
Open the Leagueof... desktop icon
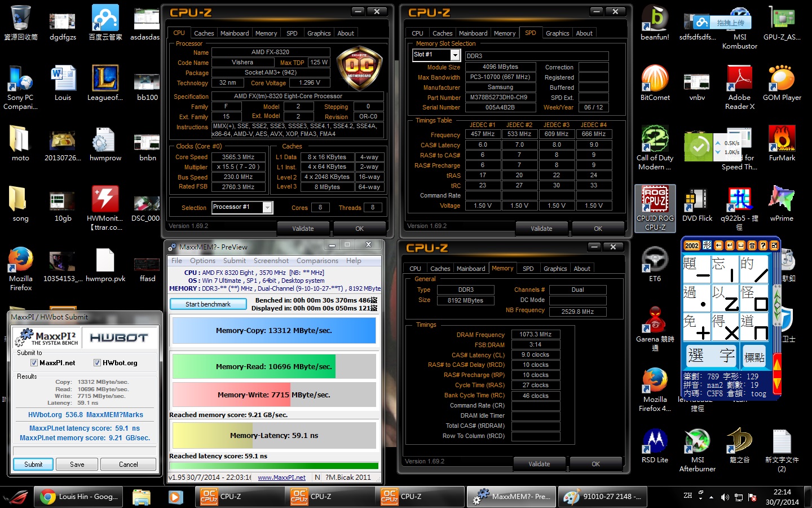[105, 83]
